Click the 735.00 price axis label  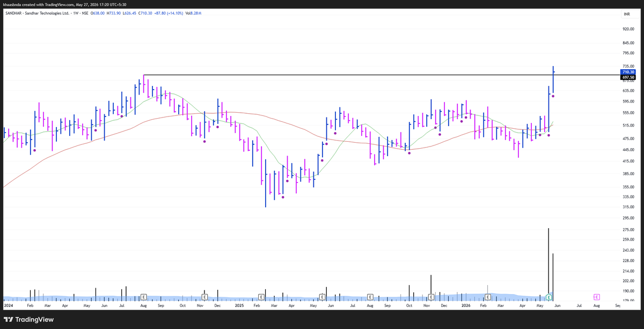point(628,66)
